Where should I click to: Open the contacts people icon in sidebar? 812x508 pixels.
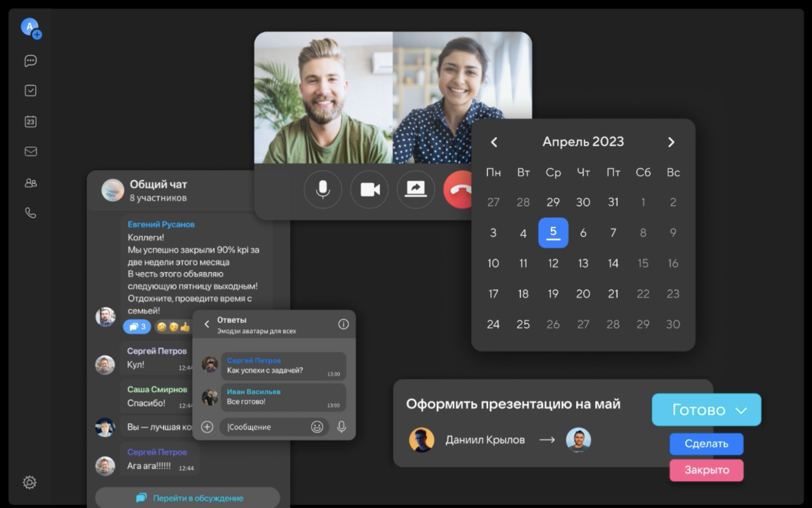pyautogui.click(x=31, y=183)
